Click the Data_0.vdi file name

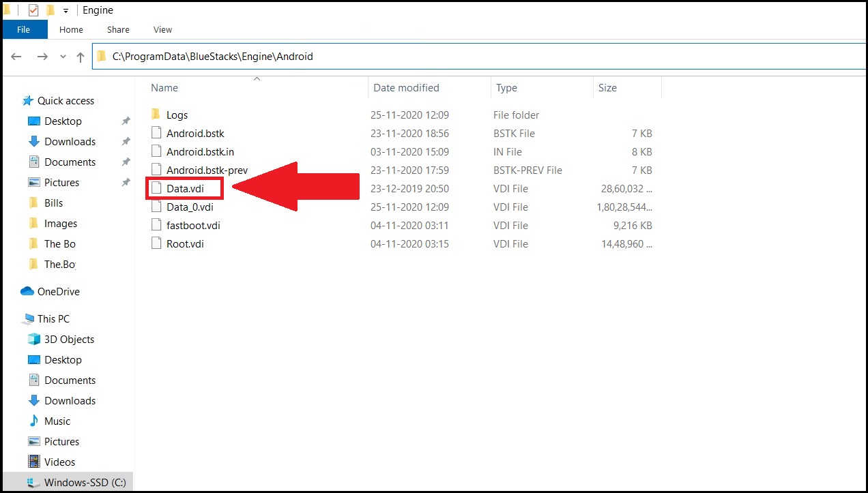coord(190,207)
